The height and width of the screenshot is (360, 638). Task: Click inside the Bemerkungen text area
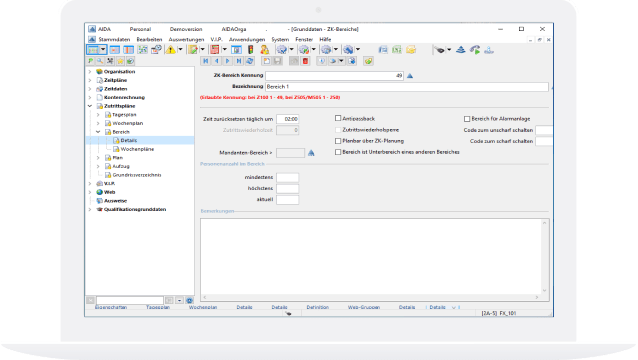tap(370, 256)
